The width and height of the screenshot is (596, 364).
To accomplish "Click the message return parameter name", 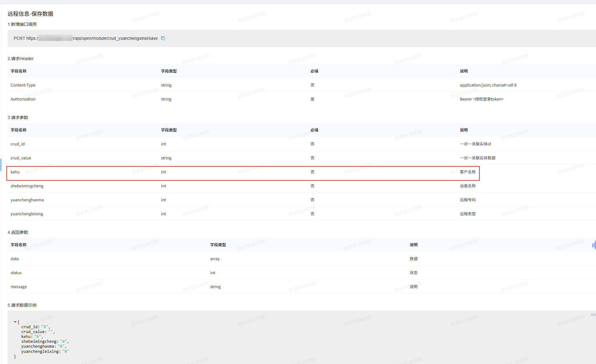I will [19, 287].
